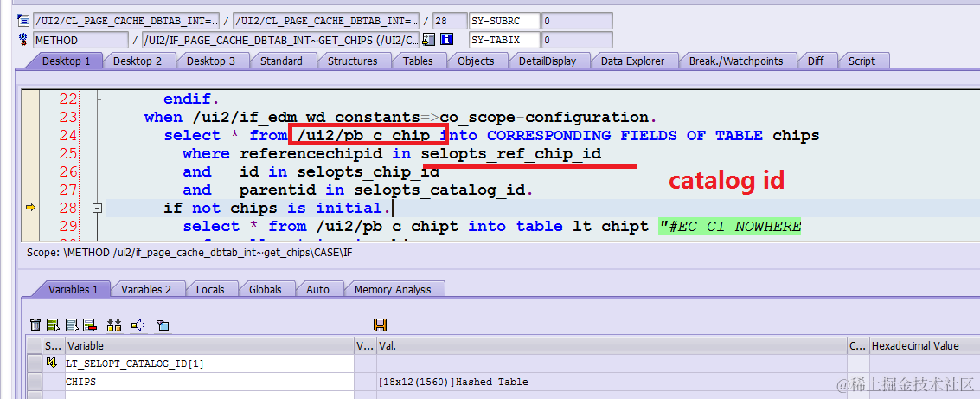Open the DetailDisplay tab

tap(547, 61)
